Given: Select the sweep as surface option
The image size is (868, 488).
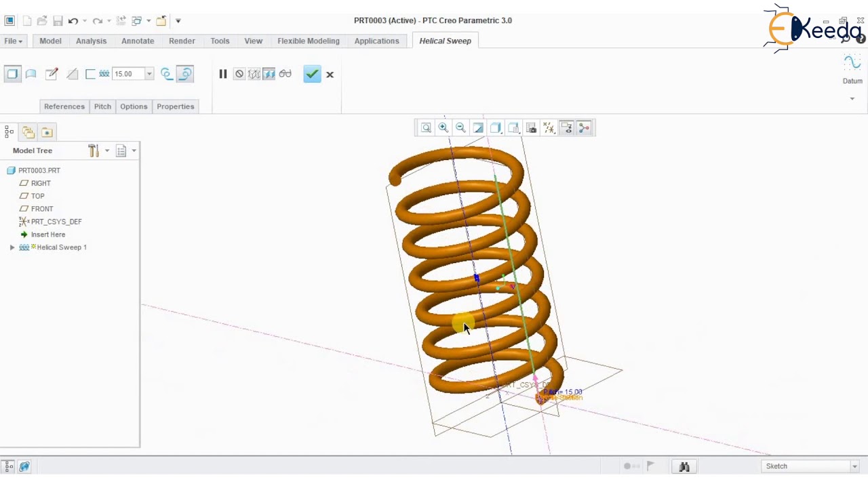Looking at the screenshot, I should click(x=31, y=74).
